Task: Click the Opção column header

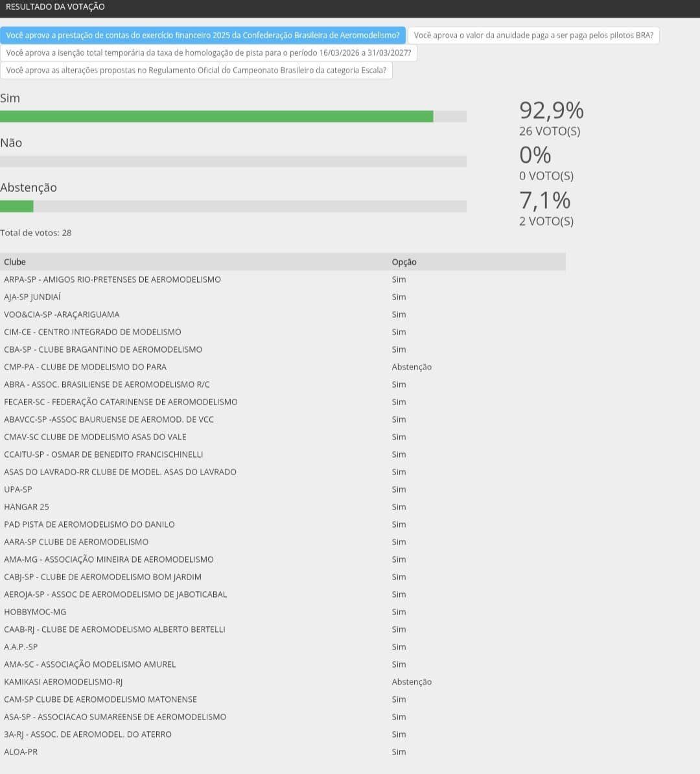Action: 404,262
